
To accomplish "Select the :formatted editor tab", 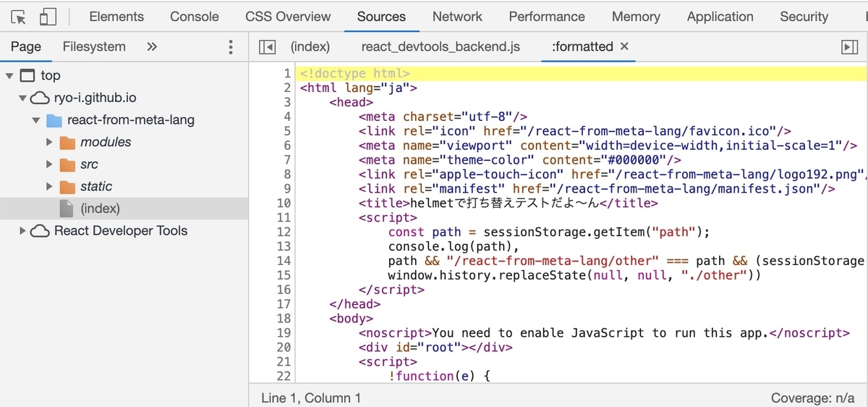I will tap(582, 47).
